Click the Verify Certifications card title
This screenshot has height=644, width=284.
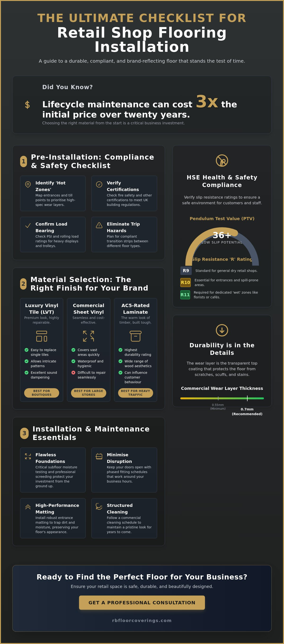coord(123,186)
